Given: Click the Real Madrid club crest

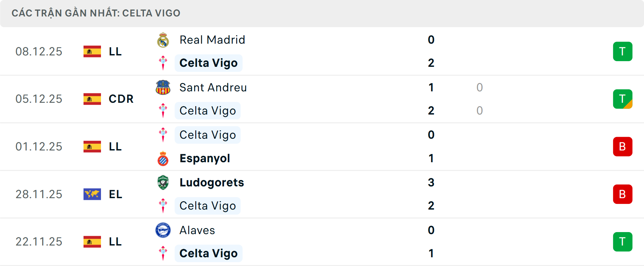Looking at the screenshot, I should [163, 40].
